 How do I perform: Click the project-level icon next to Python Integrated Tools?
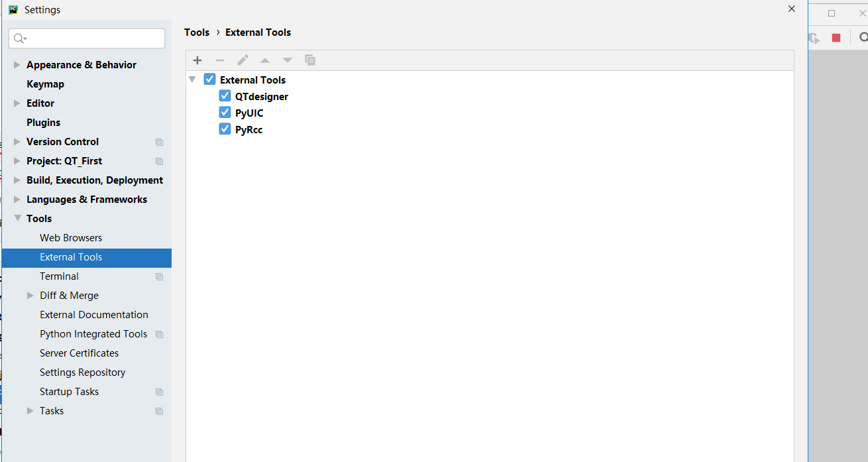coord(159,334)
